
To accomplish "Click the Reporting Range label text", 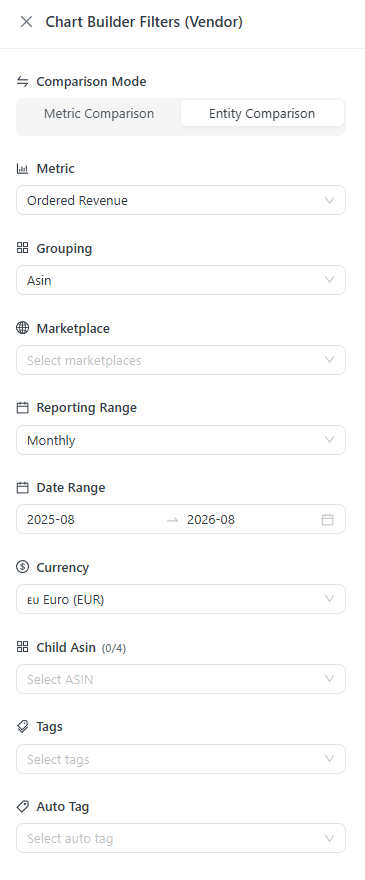I will click(86, 408).
